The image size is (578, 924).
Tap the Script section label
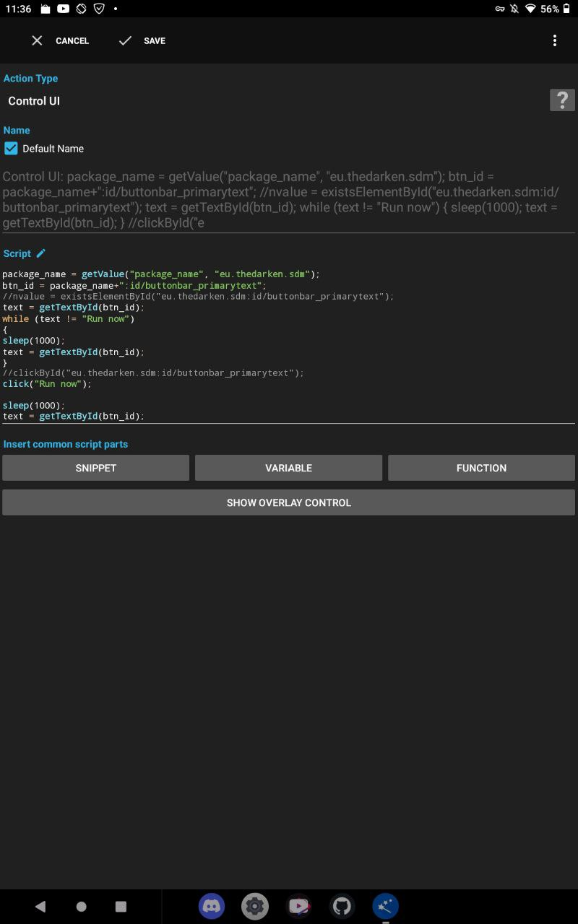coord(17,253)
